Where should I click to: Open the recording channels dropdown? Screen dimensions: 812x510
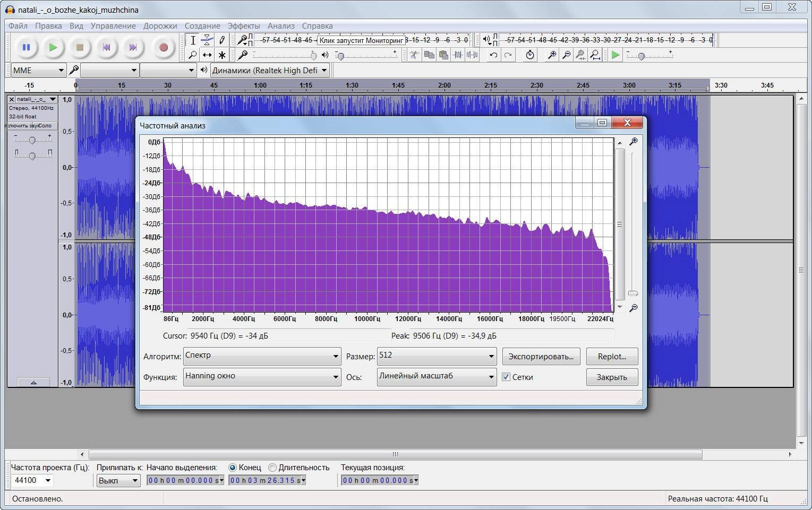[x=168, y=70]
